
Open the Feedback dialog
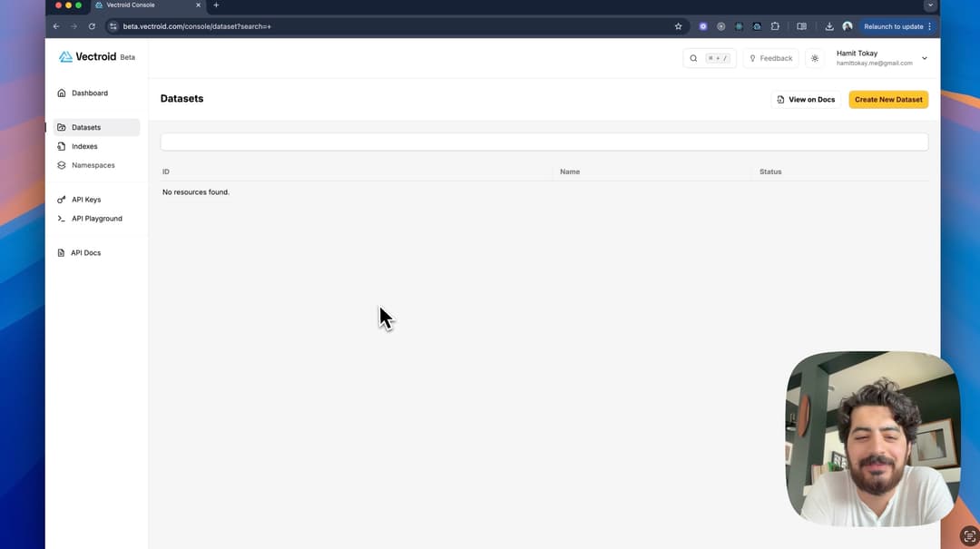(770, 58)
